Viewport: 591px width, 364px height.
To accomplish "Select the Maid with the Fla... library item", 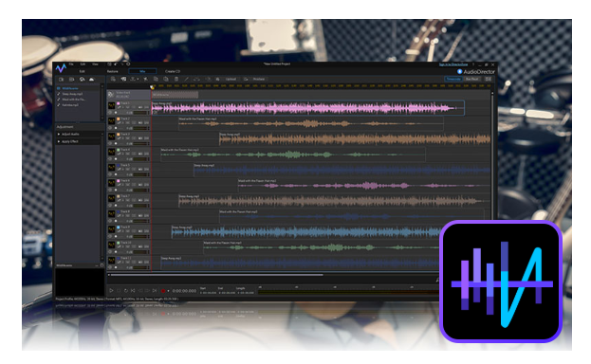I will 73,100.
